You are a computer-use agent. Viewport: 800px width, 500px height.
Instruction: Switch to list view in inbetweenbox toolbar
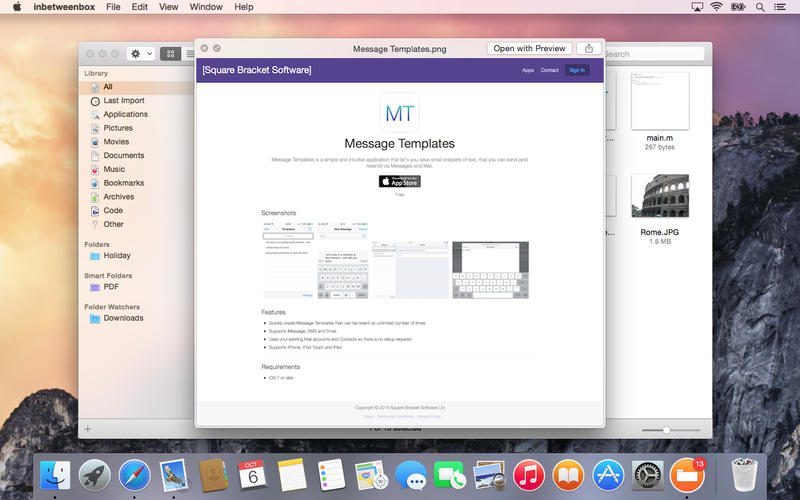point(188,54)
